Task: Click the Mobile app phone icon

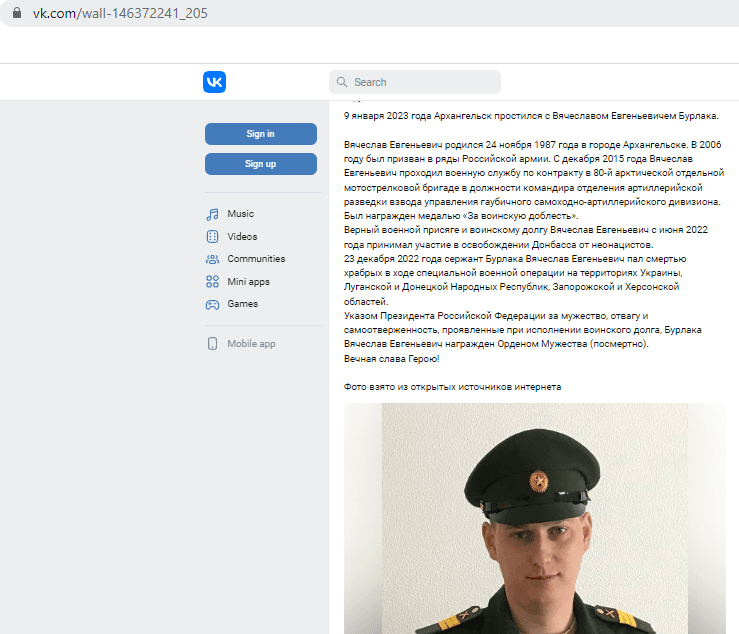Action: [213, 344]
